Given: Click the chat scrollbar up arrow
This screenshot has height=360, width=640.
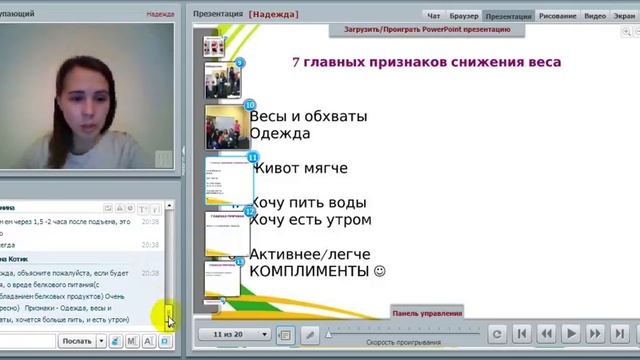Looking at the screenshot, I should (x=169, y=205).
